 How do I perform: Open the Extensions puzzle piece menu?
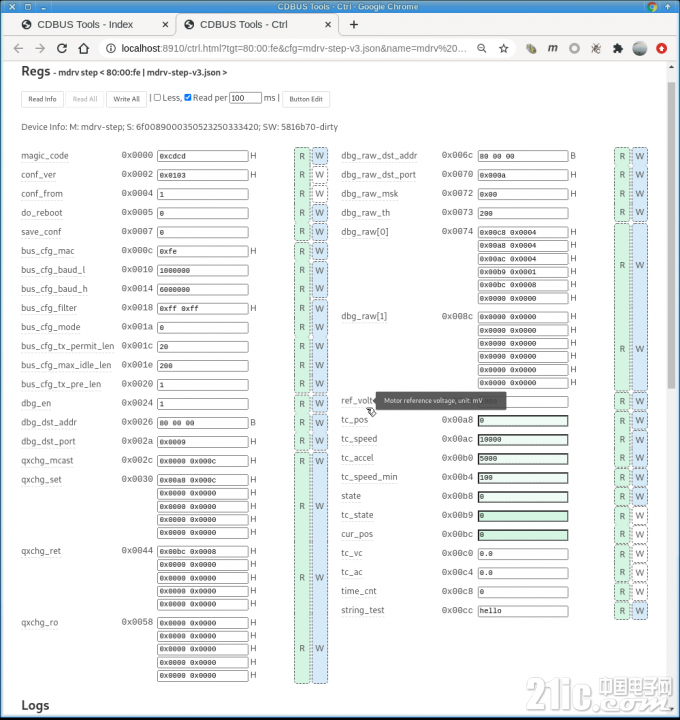point(618,48)
